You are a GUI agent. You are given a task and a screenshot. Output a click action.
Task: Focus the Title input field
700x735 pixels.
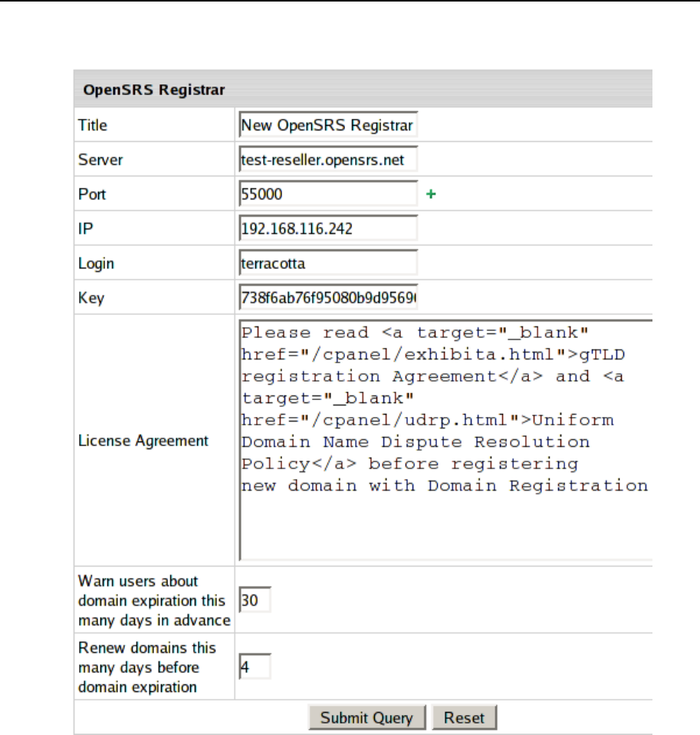pos(328,126)
